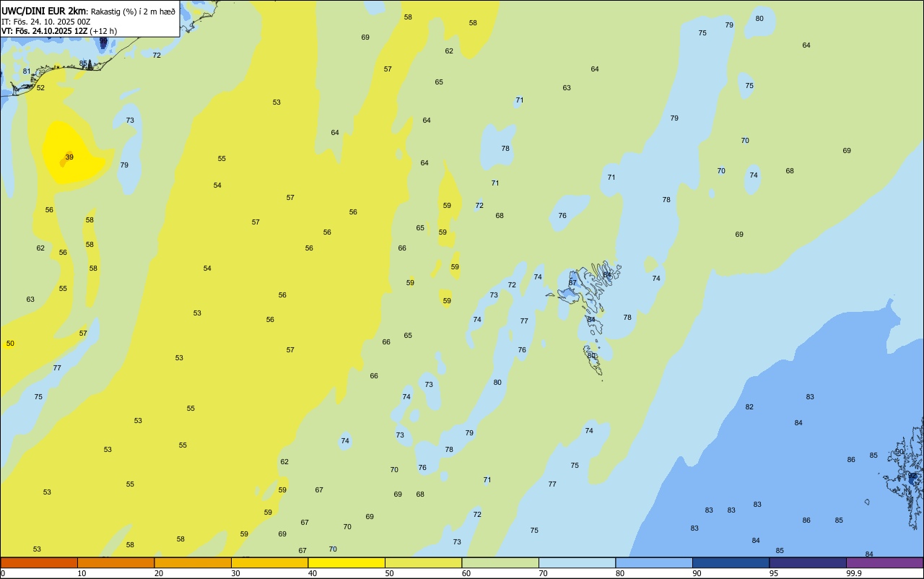
Task: Click the 50 humidity value on the map
Action: coord(10,343)
